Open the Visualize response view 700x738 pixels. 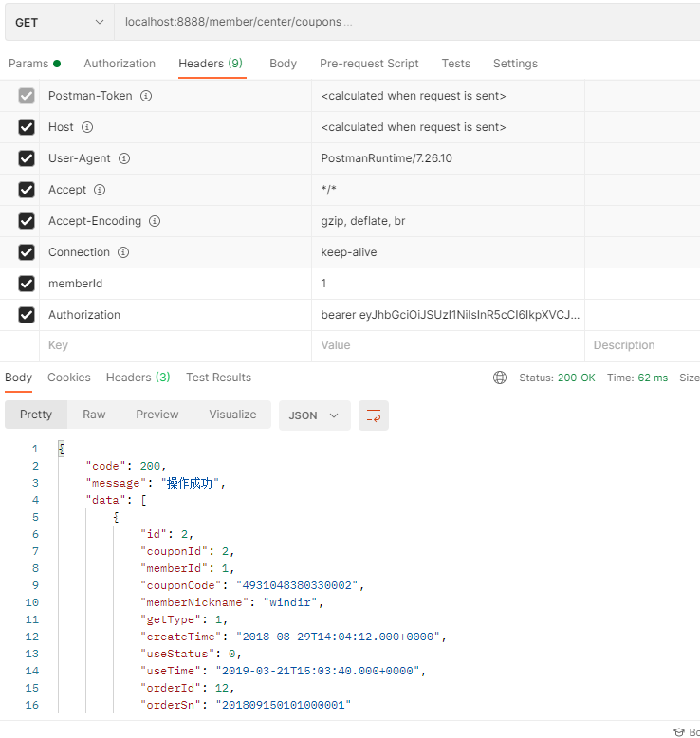tap(232, 415)
